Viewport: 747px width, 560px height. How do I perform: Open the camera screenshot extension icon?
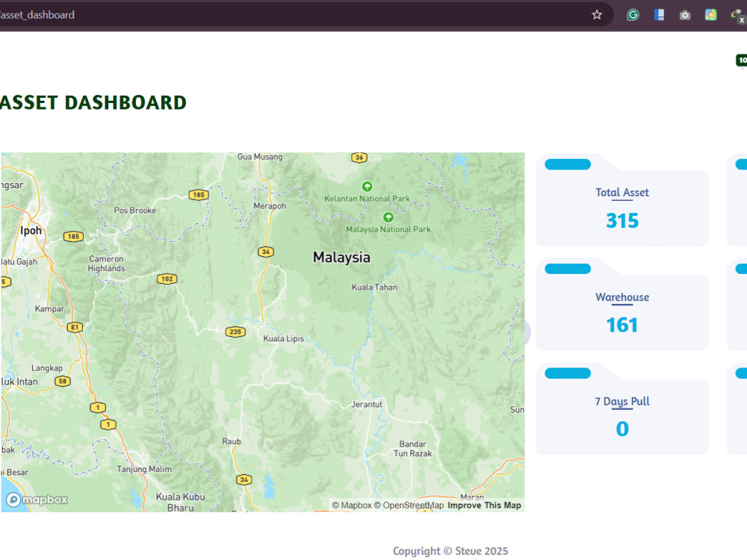(685, 15)
